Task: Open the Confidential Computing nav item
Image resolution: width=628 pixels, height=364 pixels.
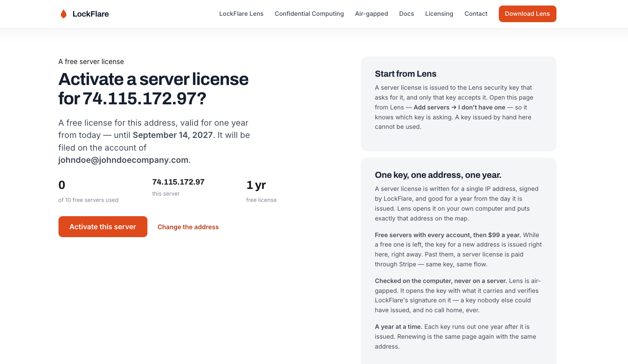Action: coord(309,14)
